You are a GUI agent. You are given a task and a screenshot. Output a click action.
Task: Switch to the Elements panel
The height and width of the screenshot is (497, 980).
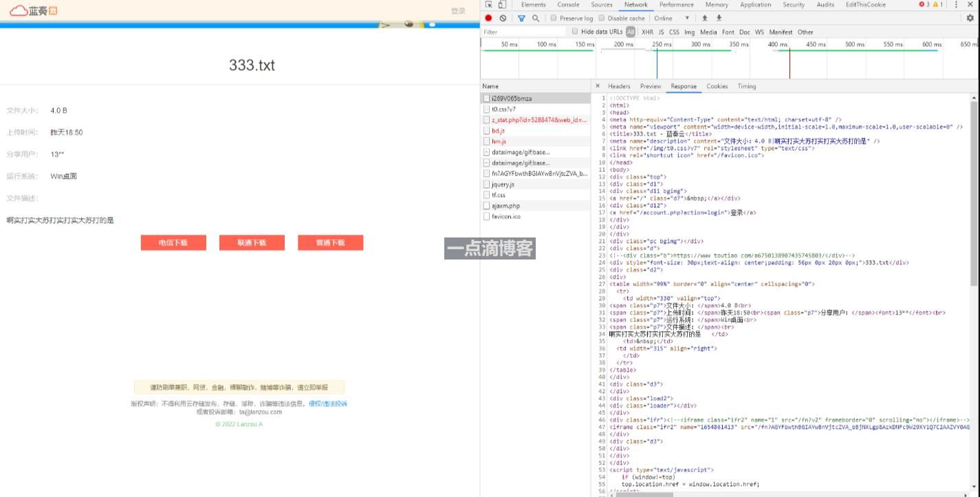click(534, 4)
